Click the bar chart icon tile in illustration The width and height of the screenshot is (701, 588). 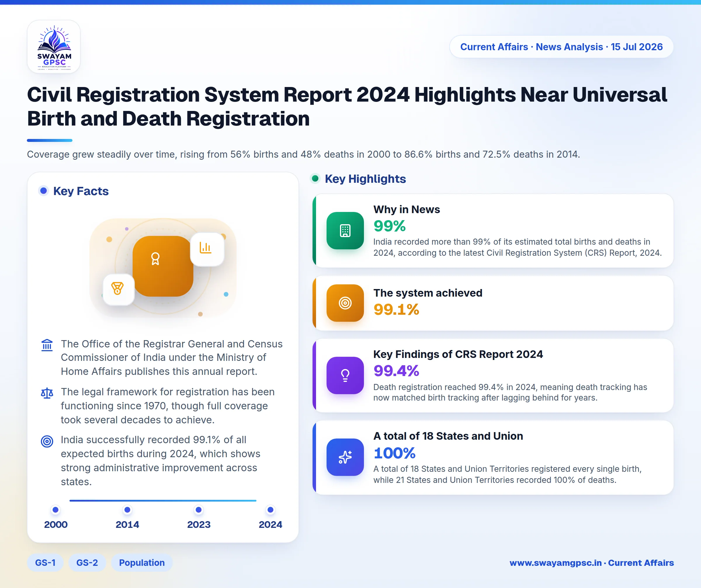(207, 249)
